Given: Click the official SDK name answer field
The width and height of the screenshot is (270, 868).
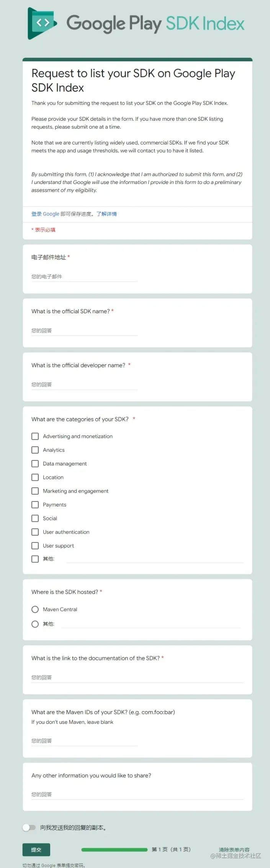Looking at the screenshot, I should pos(84,330).
